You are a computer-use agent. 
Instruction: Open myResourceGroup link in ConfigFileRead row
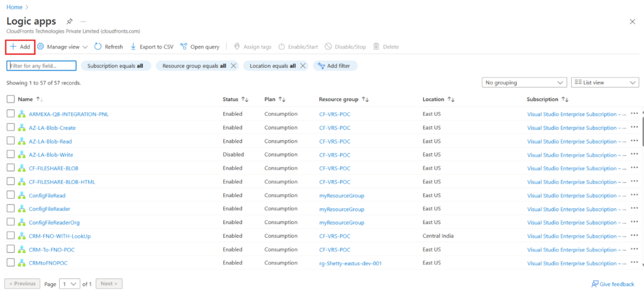[341, 196]
